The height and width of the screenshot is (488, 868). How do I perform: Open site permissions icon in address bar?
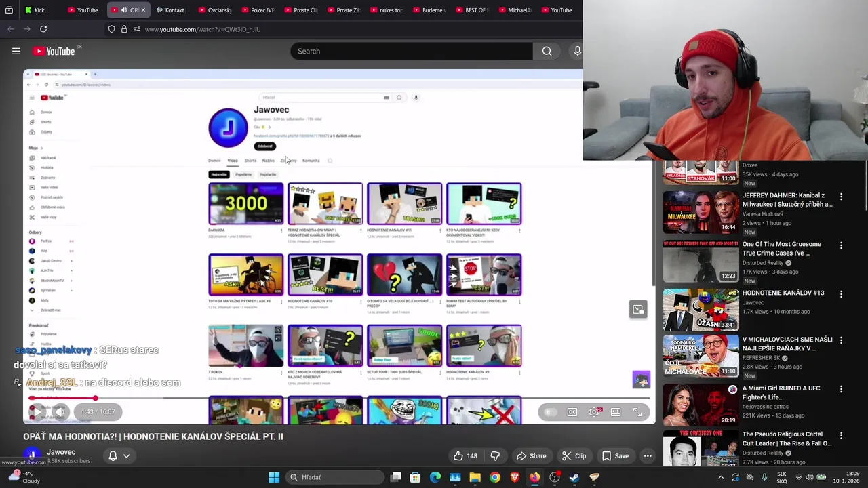click(137, 29)
